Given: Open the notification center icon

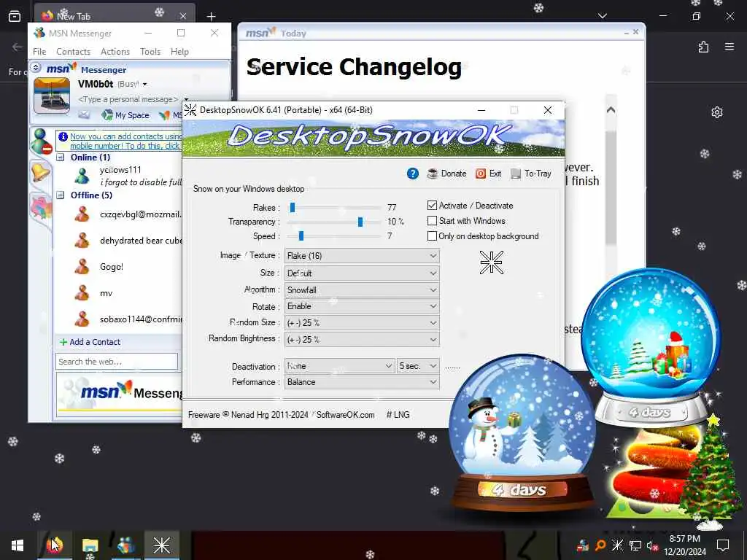Looking at the screenshot, I should click(x=723, y=545).
